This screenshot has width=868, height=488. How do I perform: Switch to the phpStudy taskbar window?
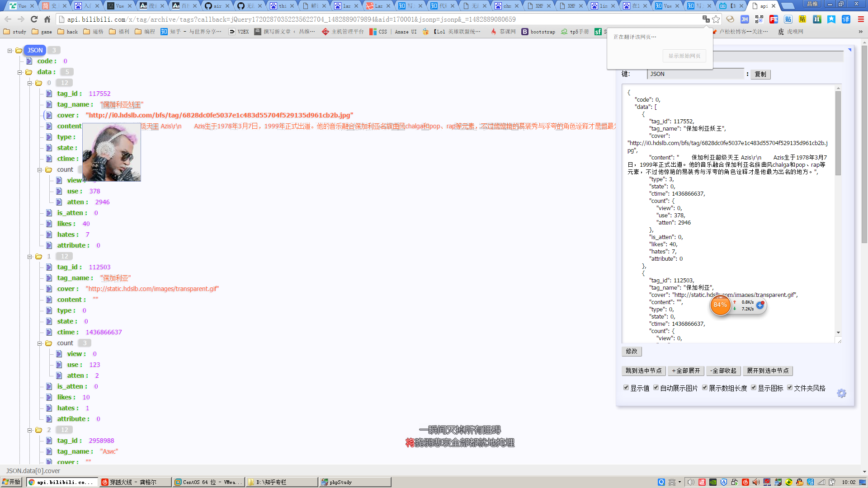click(x=355, y=482)
